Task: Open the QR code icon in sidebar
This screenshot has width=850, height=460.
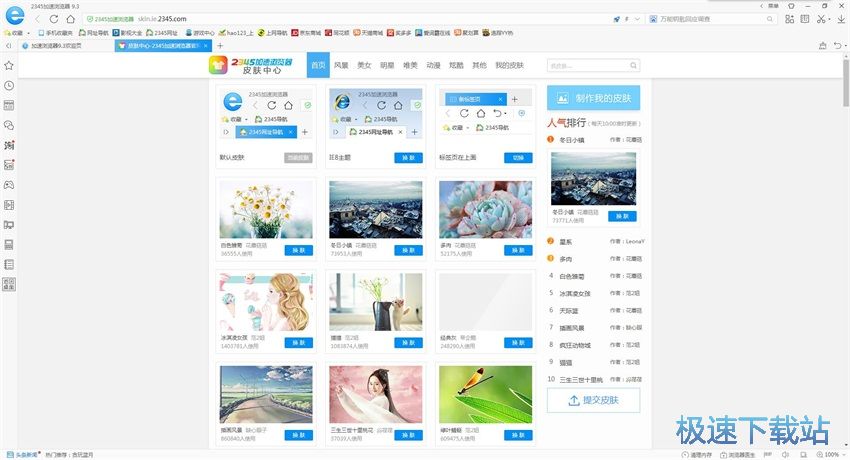Action: click(9, 284)
